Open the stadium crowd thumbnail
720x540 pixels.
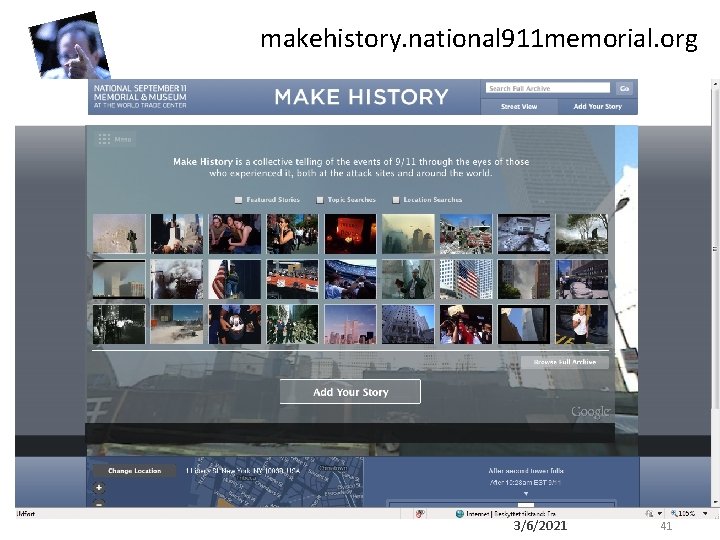click(x=350, y=279)
